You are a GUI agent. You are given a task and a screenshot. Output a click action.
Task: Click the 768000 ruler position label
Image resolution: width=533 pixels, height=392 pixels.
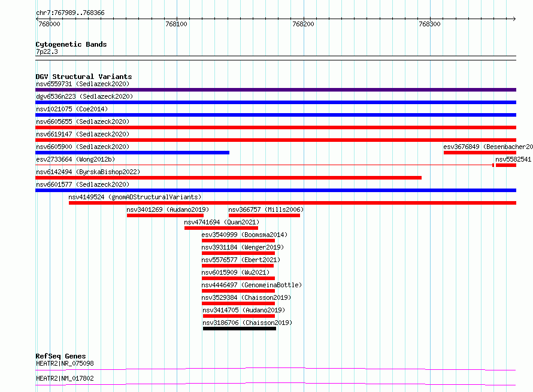click(x=49, y=24)
